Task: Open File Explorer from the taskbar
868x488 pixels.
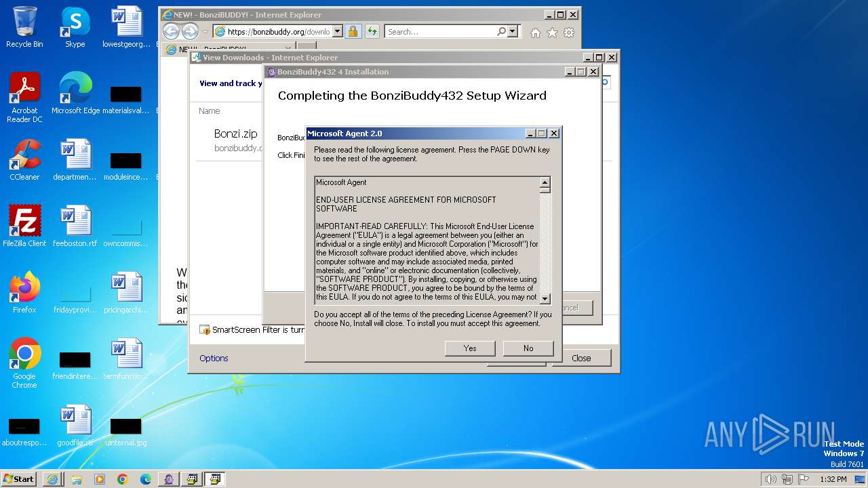Action: point(76,479)
